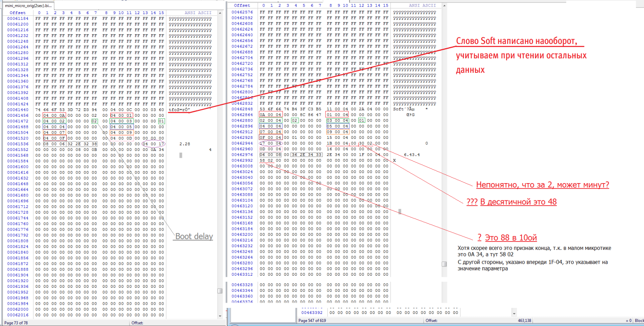Select offset row 00061536
644x326 pixels.
click(x=18, y=144)
